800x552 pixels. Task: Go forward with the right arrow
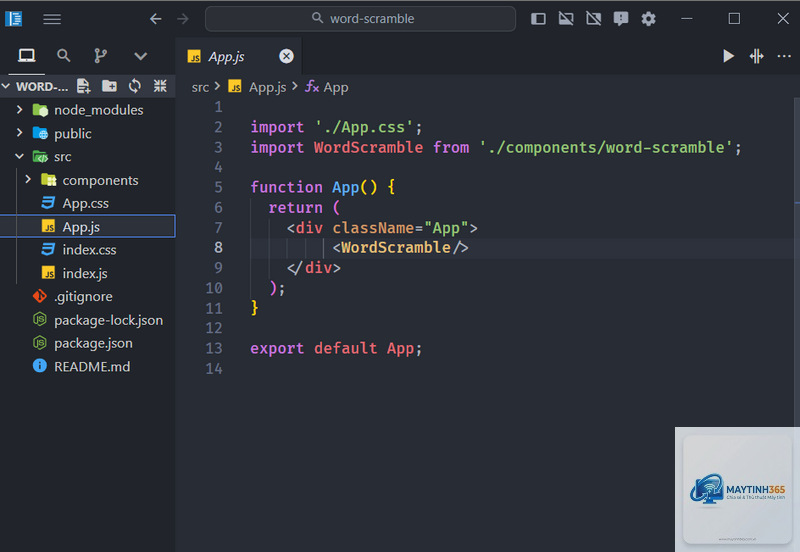click(x=183, y=19)
